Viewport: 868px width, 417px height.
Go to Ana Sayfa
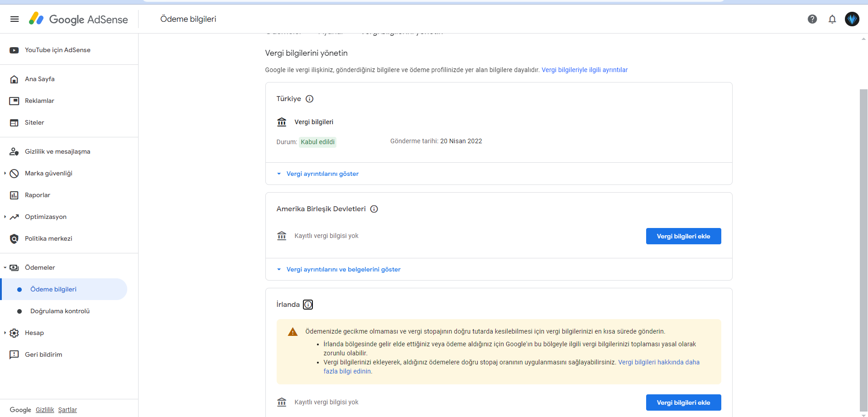pyautogui.click(x=40, y=79)
